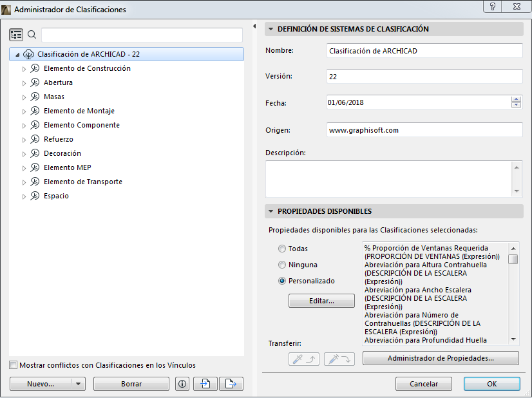The width and height of the screenshot is (532, 398).
Task: Enable Mostrar conflictos con Clasificaciones checkbox
Action: 12,365
